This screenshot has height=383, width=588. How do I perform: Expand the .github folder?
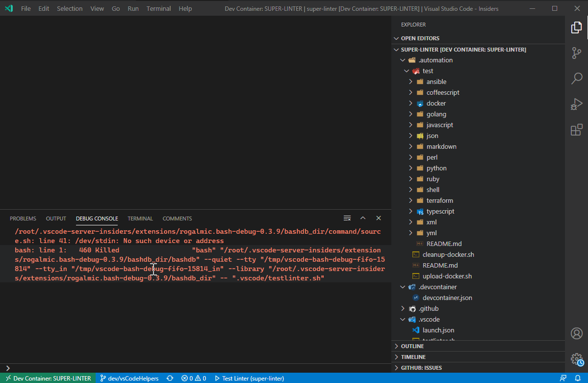[478, 309]
